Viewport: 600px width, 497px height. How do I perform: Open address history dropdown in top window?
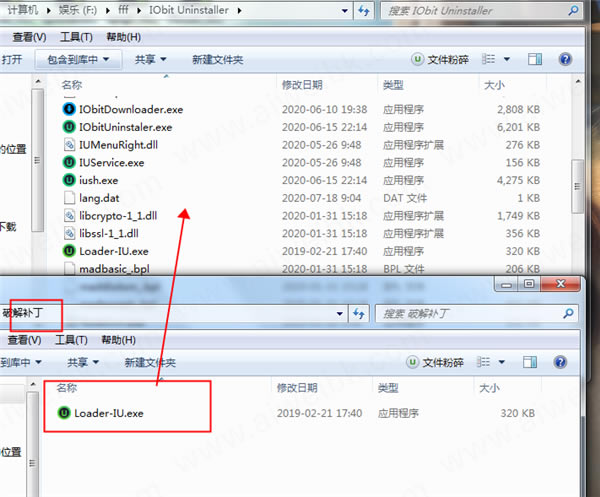click(345, 11)
